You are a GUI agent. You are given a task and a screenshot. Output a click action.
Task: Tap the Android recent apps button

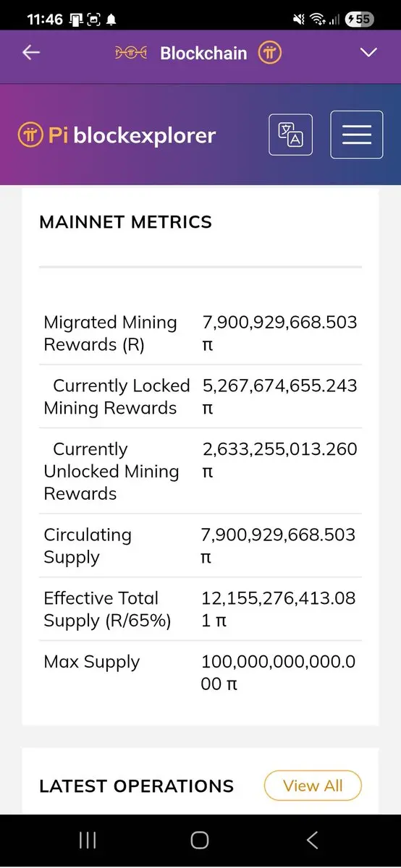coord(88,840)
